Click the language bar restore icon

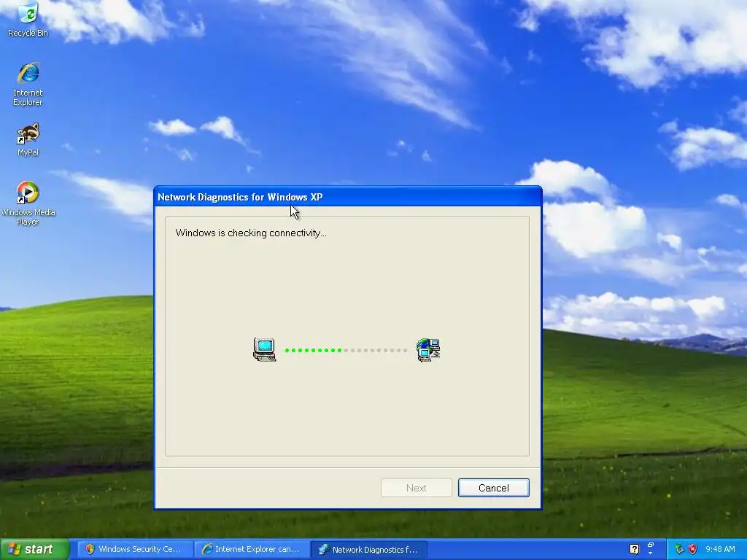(650, 545)
